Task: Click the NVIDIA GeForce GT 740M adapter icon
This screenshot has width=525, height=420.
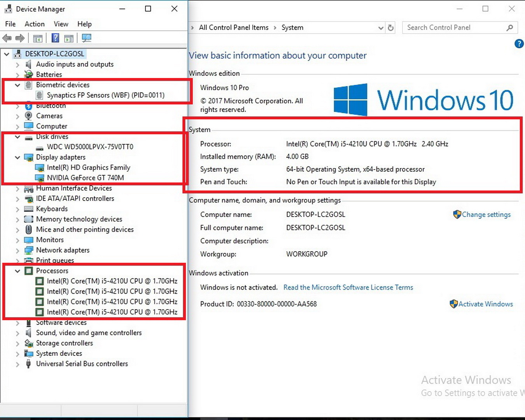Action: pos(39,178)
